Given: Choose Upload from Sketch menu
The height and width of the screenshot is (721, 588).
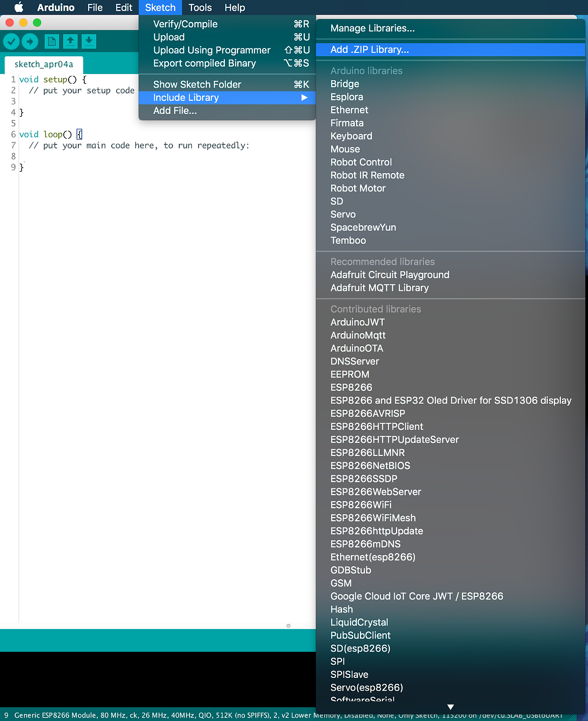Looking at the screenshot, I should tap(227, 37).
